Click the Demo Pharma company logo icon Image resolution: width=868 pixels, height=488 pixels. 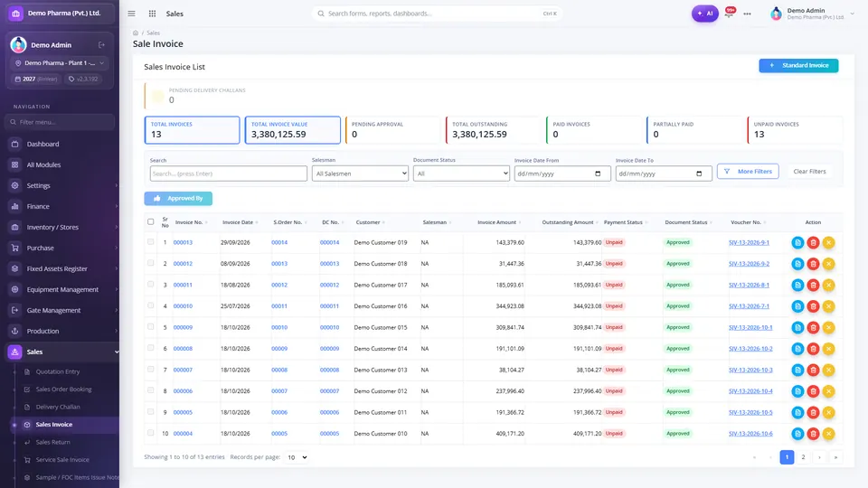(15, 14)
